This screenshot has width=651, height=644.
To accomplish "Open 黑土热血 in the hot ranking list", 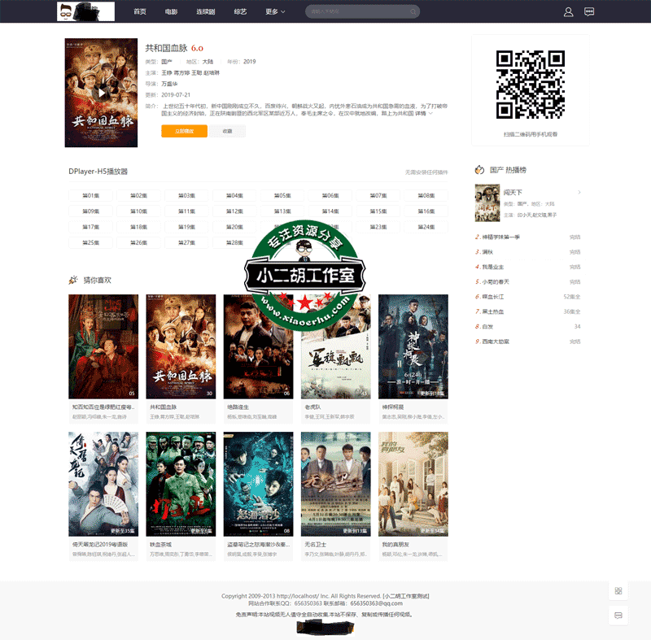I will [x=494, y=311].
